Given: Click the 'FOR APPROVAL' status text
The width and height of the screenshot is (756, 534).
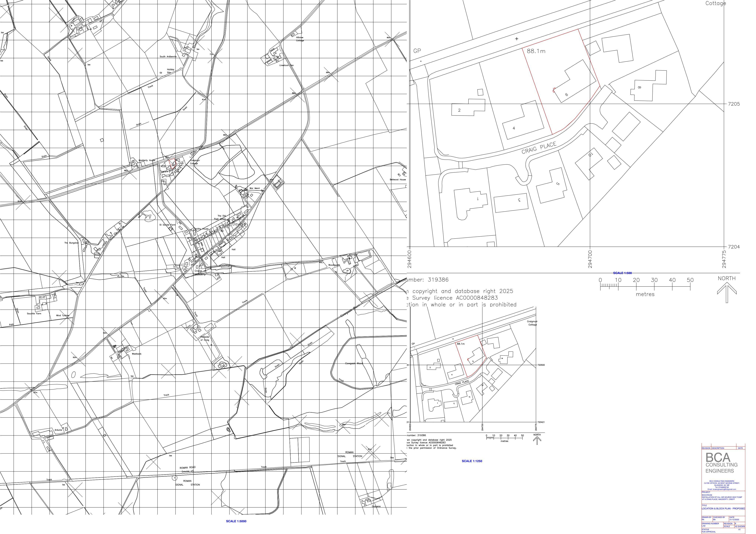Looking at the screenshot, I should [x=709, y=532].
